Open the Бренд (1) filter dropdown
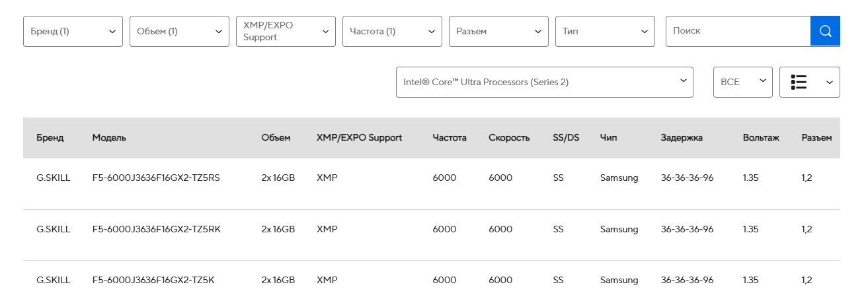 pyautogui.click(x=73, y=31)
